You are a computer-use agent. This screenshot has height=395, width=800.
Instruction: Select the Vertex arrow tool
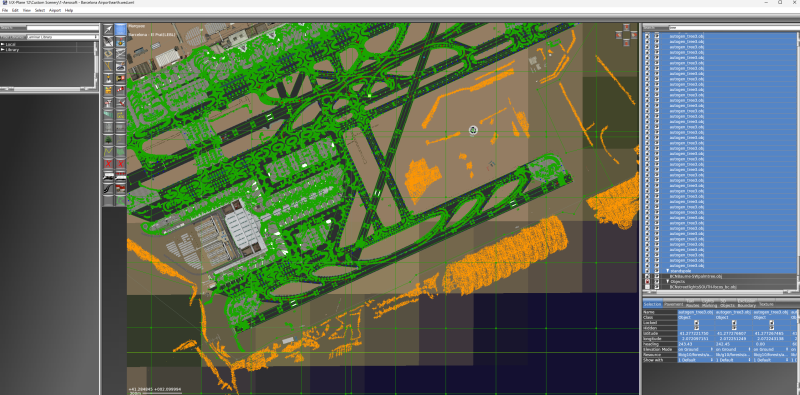(x=109, y=30)
